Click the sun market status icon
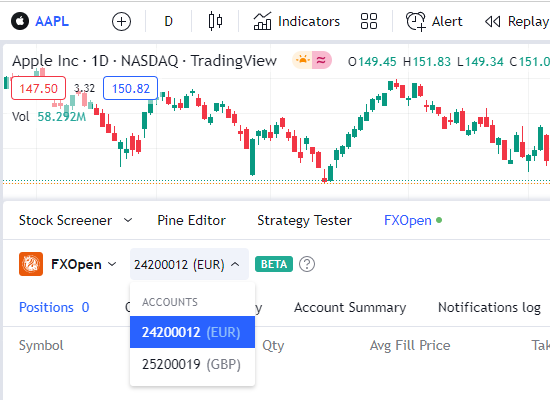The height and width of the screenshot is (400, 550). click(x=302, y=60)
